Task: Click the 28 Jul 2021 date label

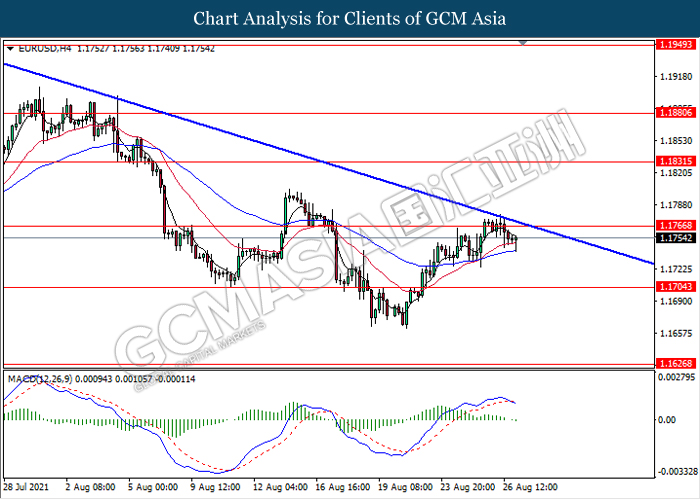Action: tap(26, 486)
